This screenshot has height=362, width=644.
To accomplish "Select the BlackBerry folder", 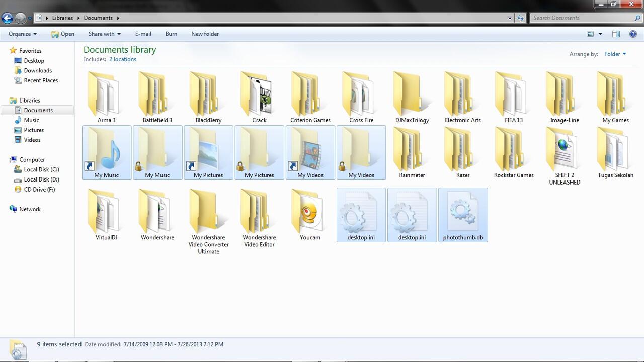I will point(208,98).
